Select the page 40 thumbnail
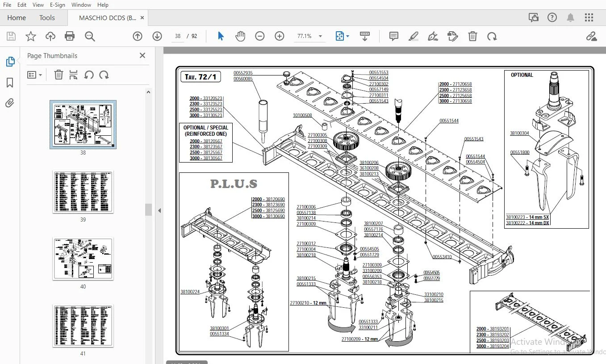Screen dimensions: 606x364 [x=83, y=258]
